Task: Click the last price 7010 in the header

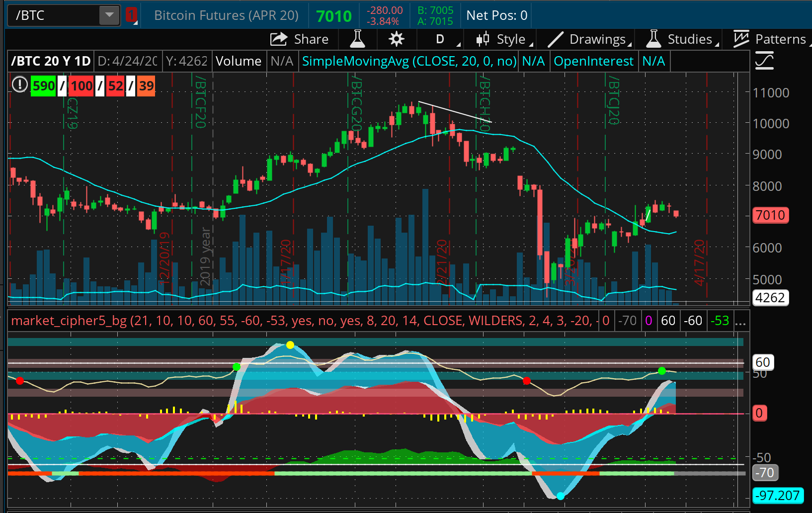Action: [x=334, y=16]
